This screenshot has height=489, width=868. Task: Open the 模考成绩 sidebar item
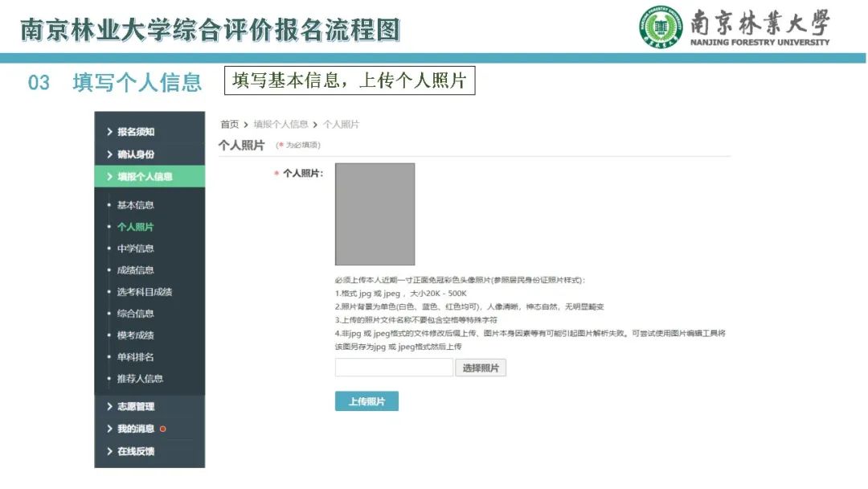click(x=135, y=335)
